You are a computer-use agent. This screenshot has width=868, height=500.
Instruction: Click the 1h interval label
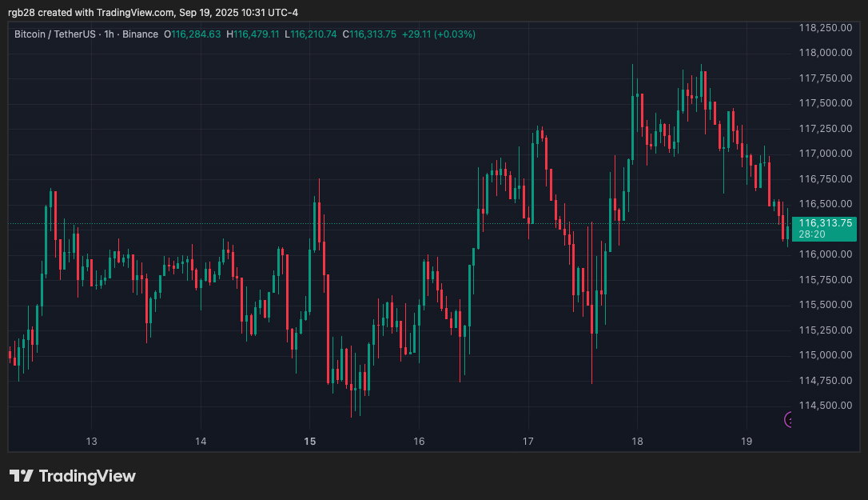pyautogui.click(x=109, y=34)
